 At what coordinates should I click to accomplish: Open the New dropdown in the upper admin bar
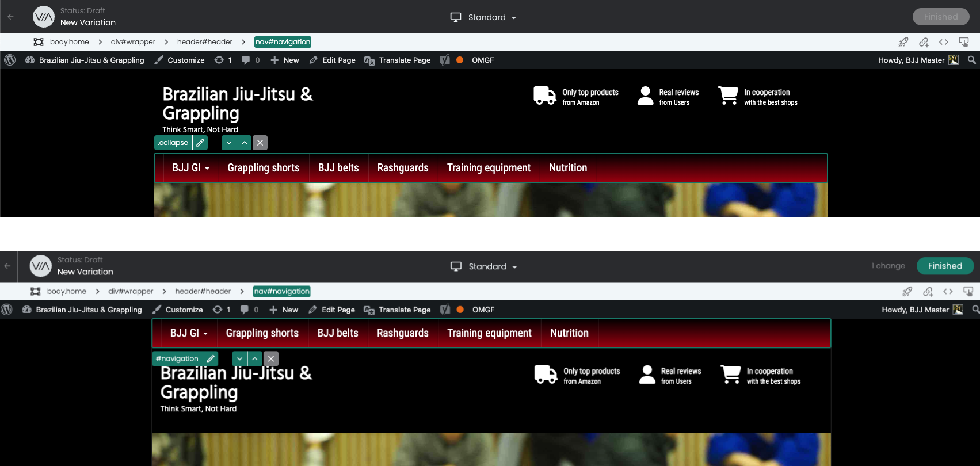coord(285,60)
